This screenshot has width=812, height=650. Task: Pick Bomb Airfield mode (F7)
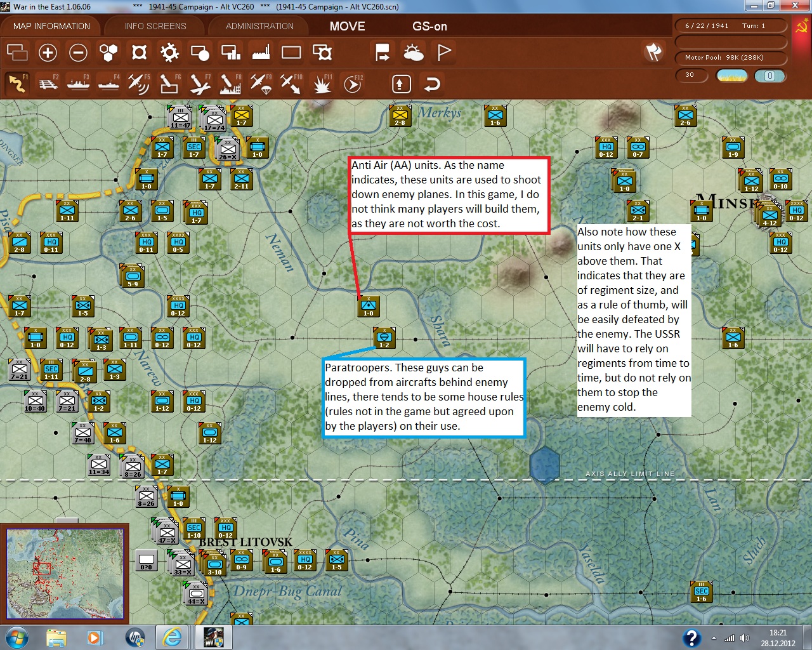coord(200,84)
